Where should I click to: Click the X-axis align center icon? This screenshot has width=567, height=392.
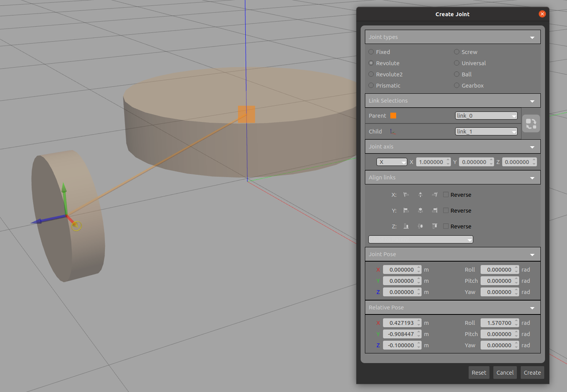(x=420, y=195)
